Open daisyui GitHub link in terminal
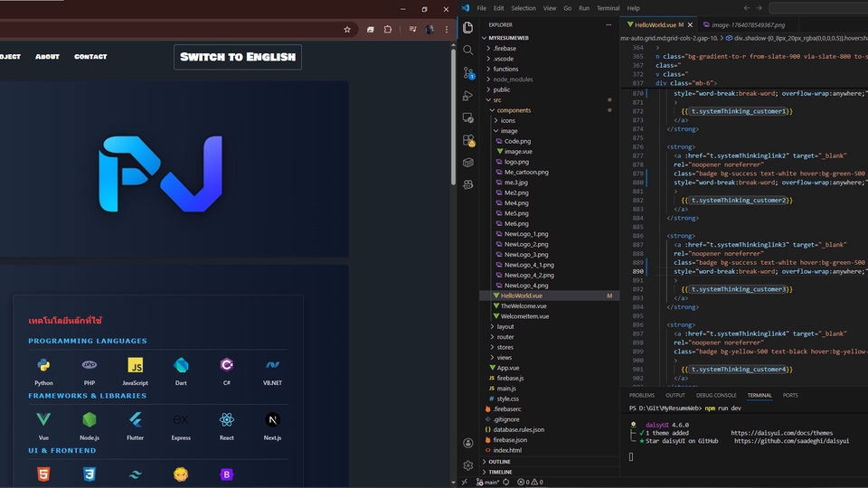The height and width of the screenshot is (488, 868). pos(792,441)
